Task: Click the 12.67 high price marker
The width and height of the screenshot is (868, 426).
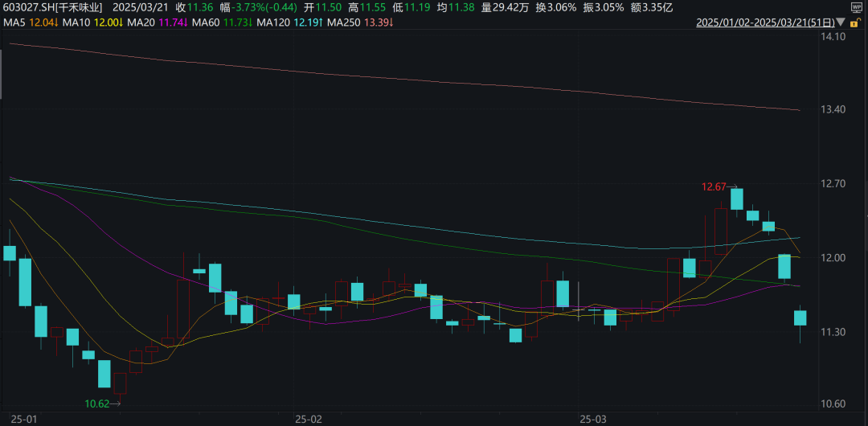Action: (x=714, y=186)
